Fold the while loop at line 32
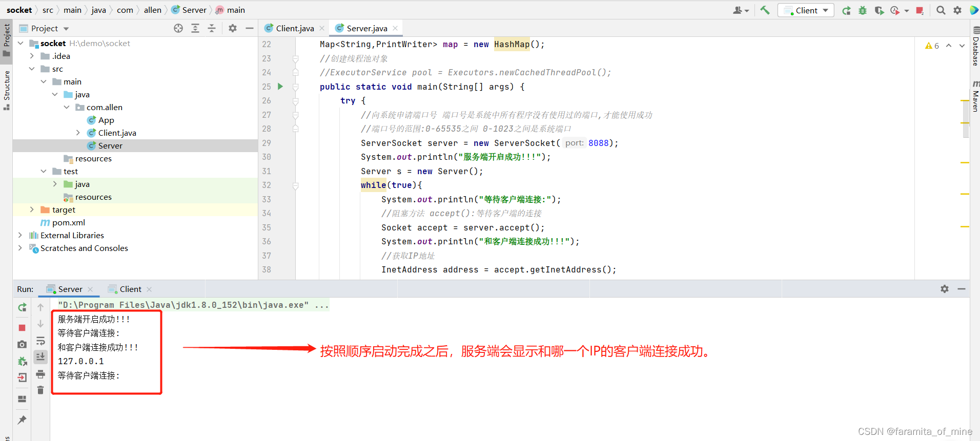The height and width of the screenshot is (441, 980). (x=296, y=186)
